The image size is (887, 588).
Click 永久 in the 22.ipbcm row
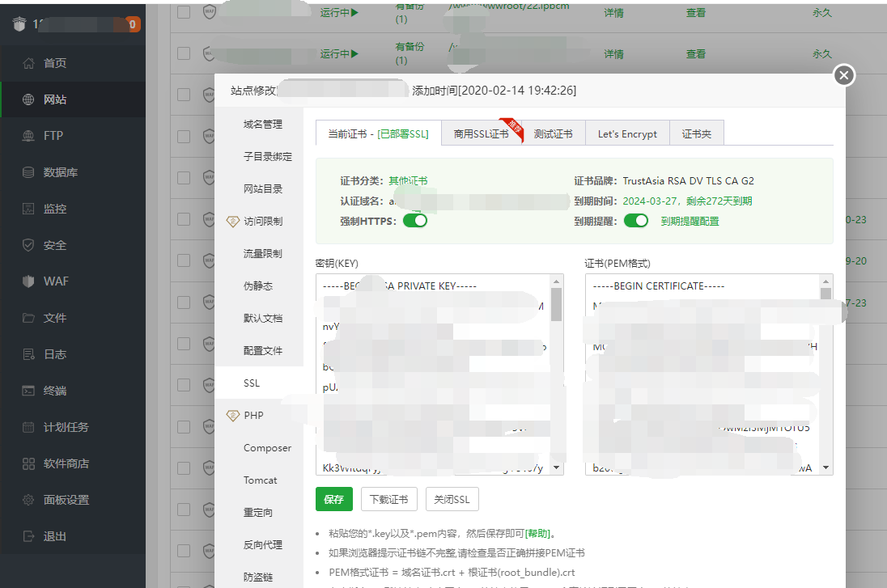(x=822, y=12)
